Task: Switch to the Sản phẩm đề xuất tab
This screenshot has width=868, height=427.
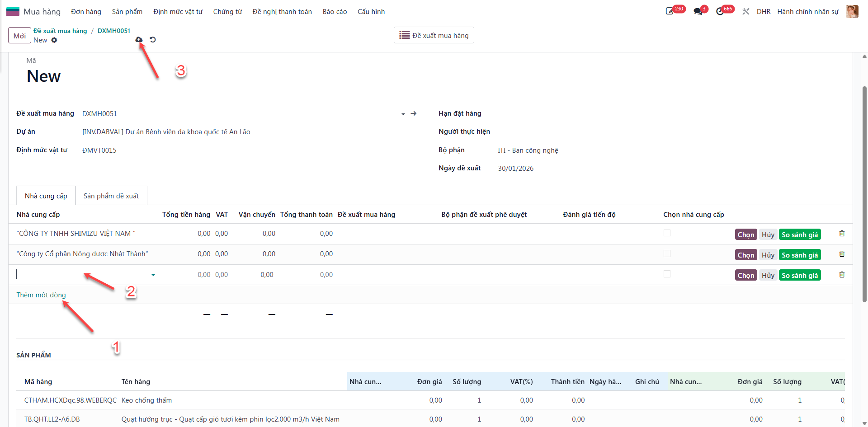Action: click(111, 196)
